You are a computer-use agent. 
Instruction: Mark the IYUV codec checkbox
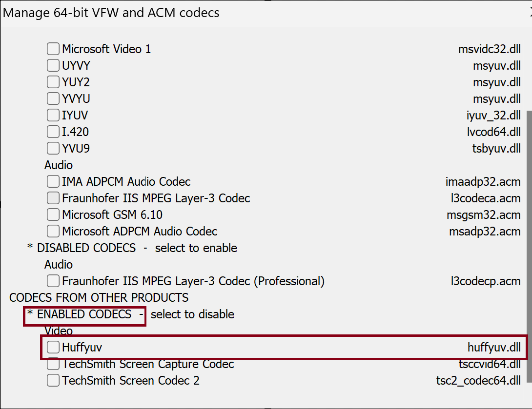(x=53, y=115)
